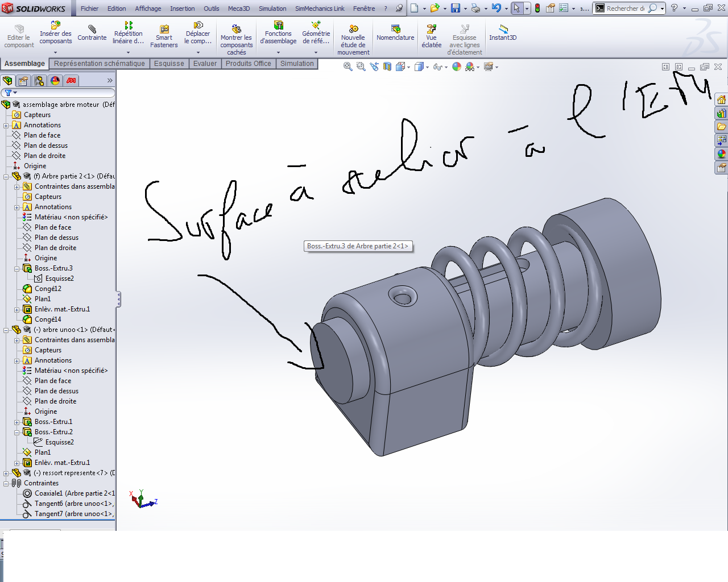Click the Open folder icon in toolbar

435,8
